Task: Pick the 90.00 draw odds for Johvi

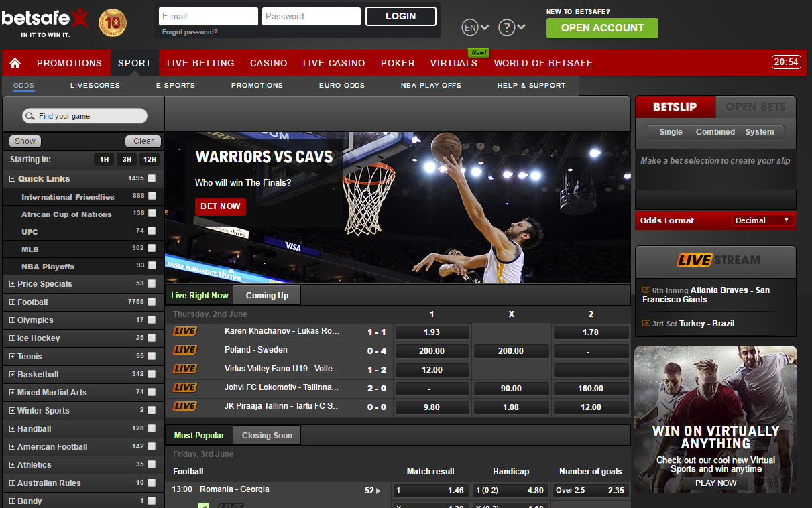Action: point(511,389)
